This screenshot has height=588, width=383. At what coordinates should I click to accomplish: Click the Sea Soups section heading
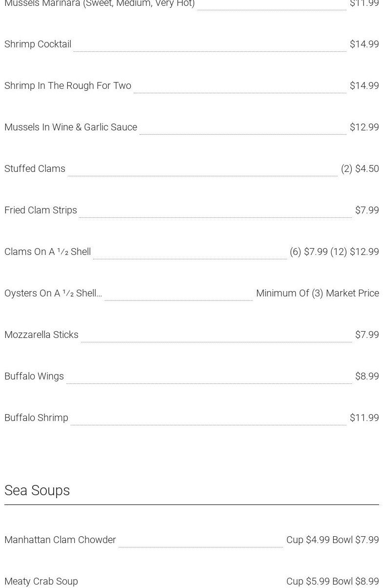tap(37, 490)
